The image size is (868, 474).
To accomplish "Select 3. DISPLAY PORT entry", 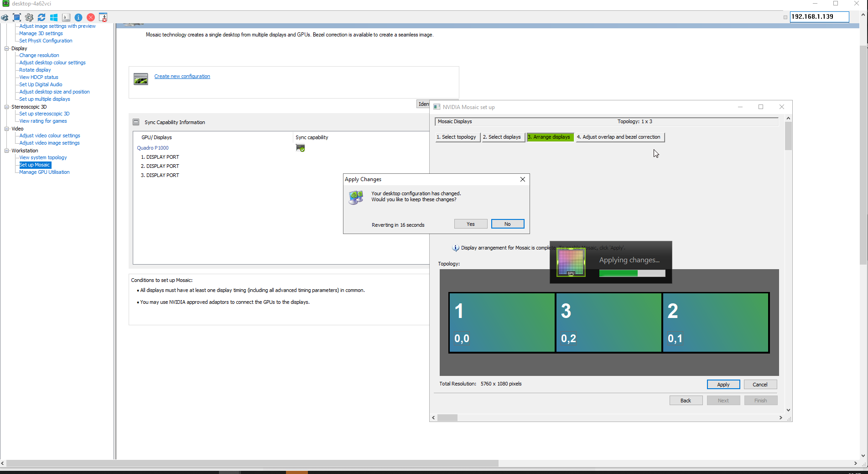I will tap(160, 175).
